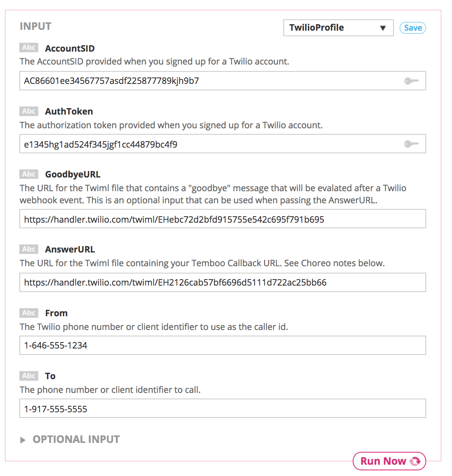Select the From phone number field
The width and height of the screenshot is (452, 476).
(222, 345)
